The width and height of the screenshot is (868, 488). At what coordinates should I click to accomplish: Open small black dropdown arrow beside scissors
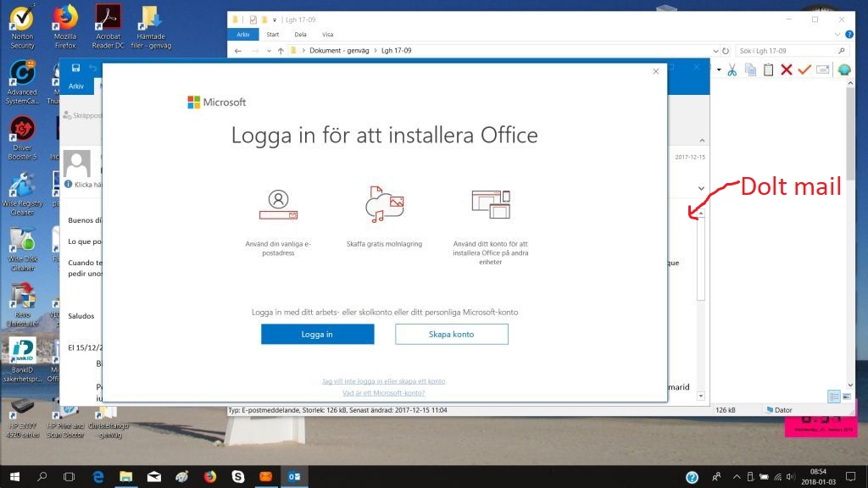[x=719, y=69]
